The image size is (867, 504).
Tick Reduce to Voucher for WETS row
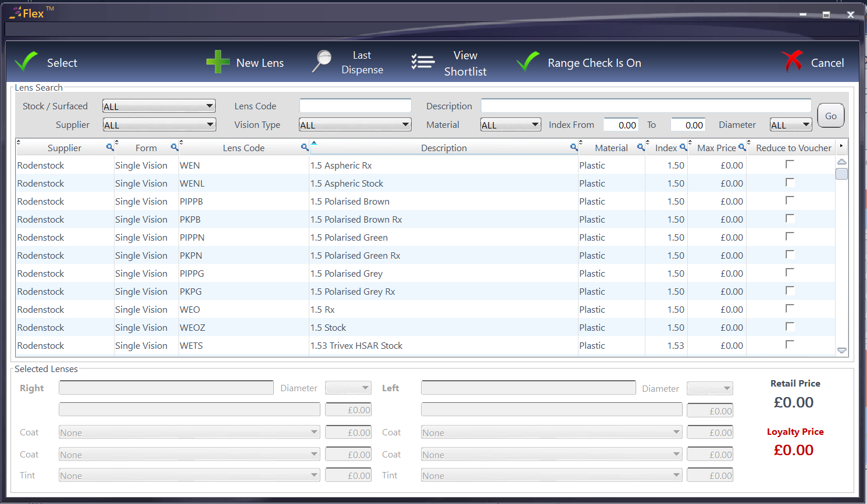click(x=790, y=345)
